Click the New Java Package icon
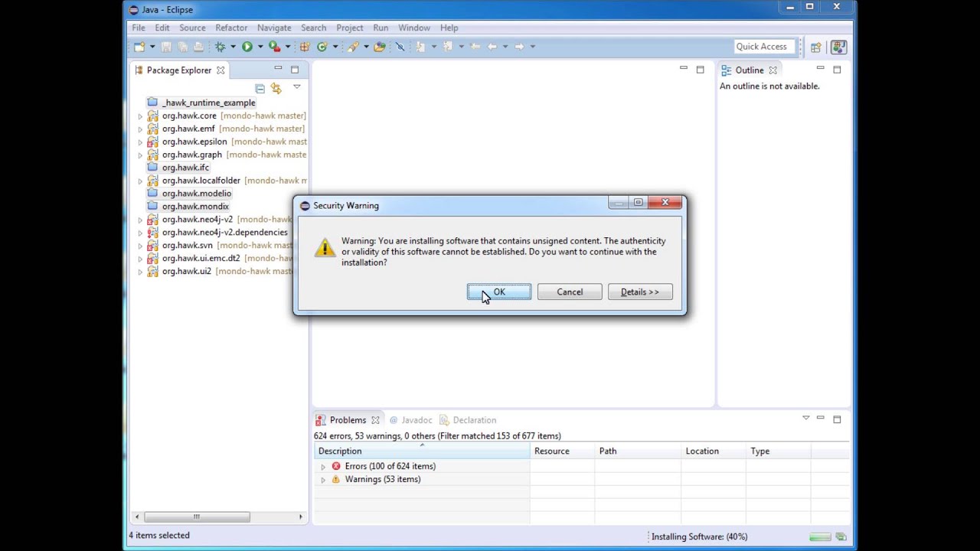Image resolution: width=980 pixels, height=551 pixels. [x=305, y=47]
